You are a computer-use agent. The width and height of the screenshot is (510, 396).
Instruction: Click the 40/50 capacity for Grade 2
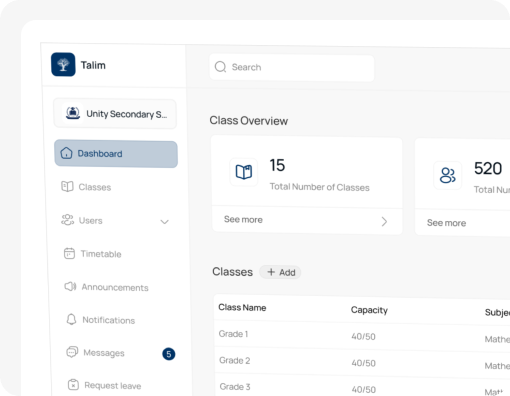[364, 363]
